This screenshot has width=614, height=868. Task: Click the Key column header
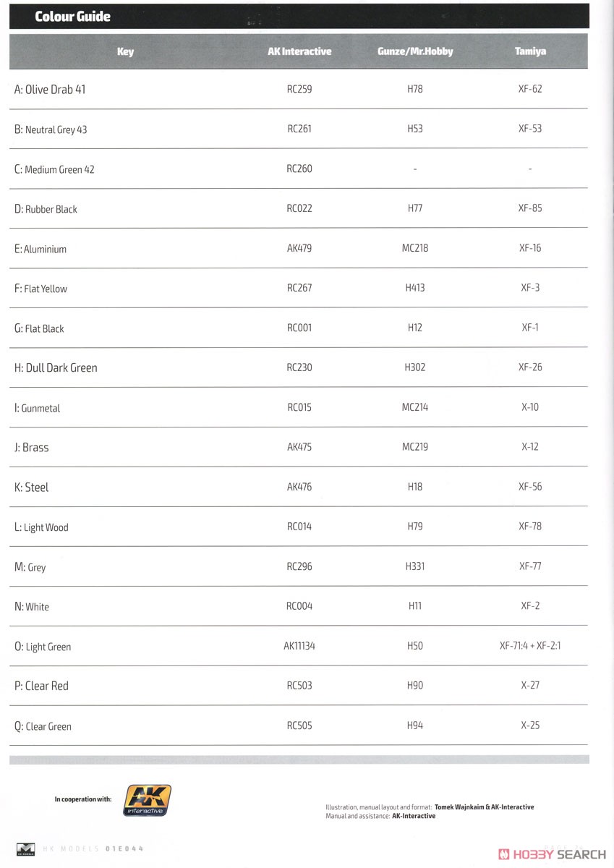[125, 51]
